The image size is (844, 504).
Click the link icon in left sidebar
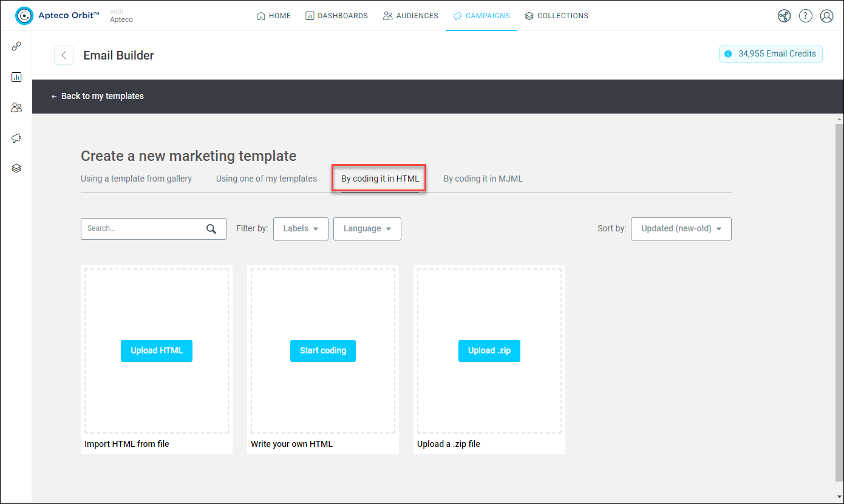(16, 47)
